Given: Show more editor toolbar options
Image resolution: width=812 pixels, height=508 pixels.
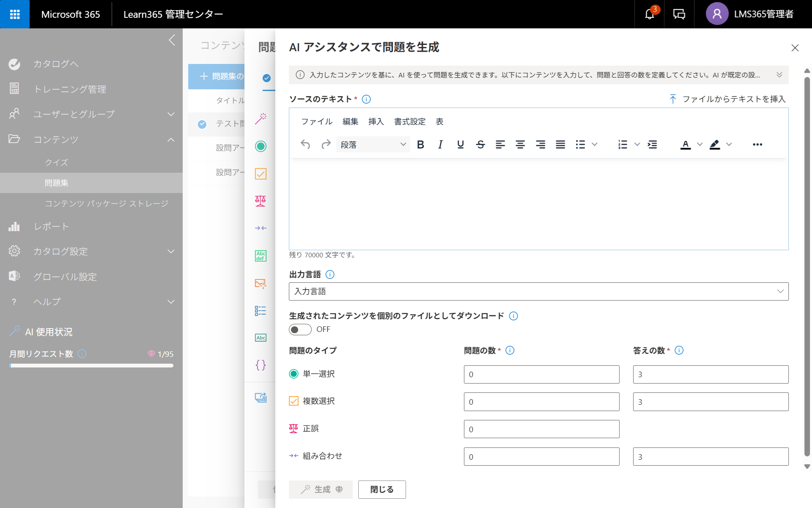Looking at the screenshot, I should tap(757, 144).
